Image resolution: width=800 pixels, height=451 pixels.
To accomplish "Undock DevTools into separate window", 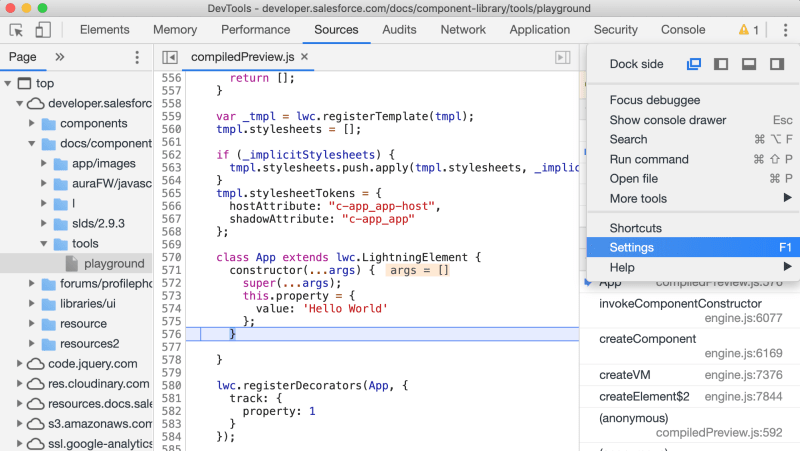I will click(x=694, y=64).
